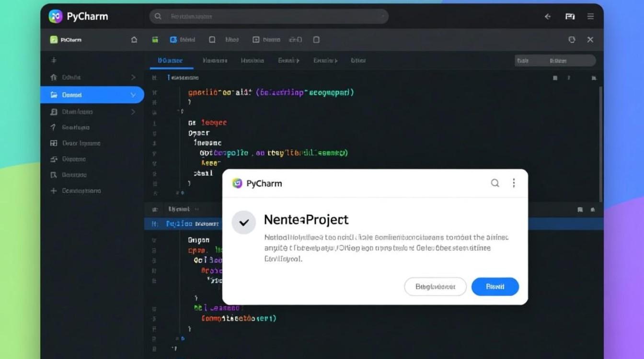This screenshot has width=644, height=359.
Task: Click the grid icon in the left sidebar
Action: coord(54,143)
